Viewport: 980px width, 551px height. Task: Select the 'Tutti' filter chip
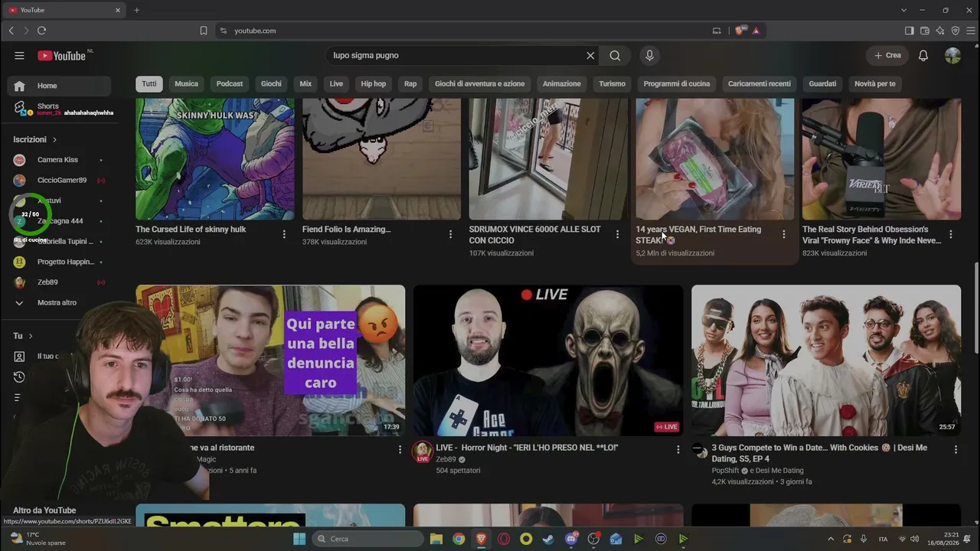pyautogui.click(x=149, y=83)
